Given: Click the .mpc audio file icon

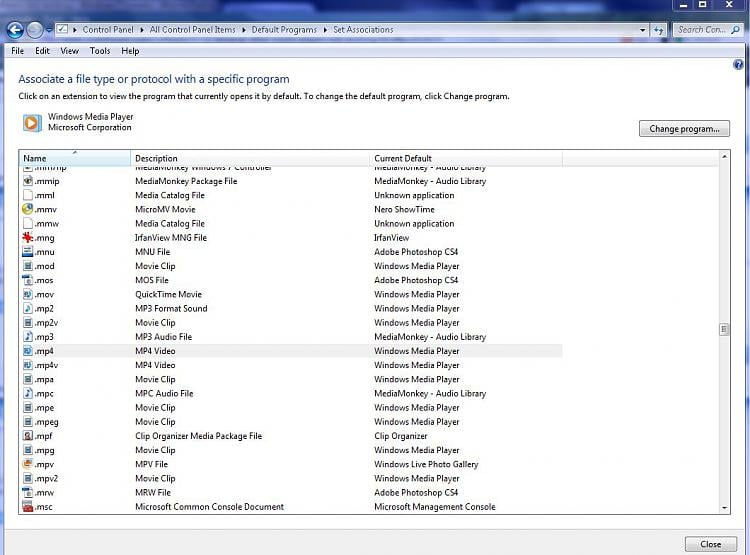Looking at the screenshot, I should 28,393.
